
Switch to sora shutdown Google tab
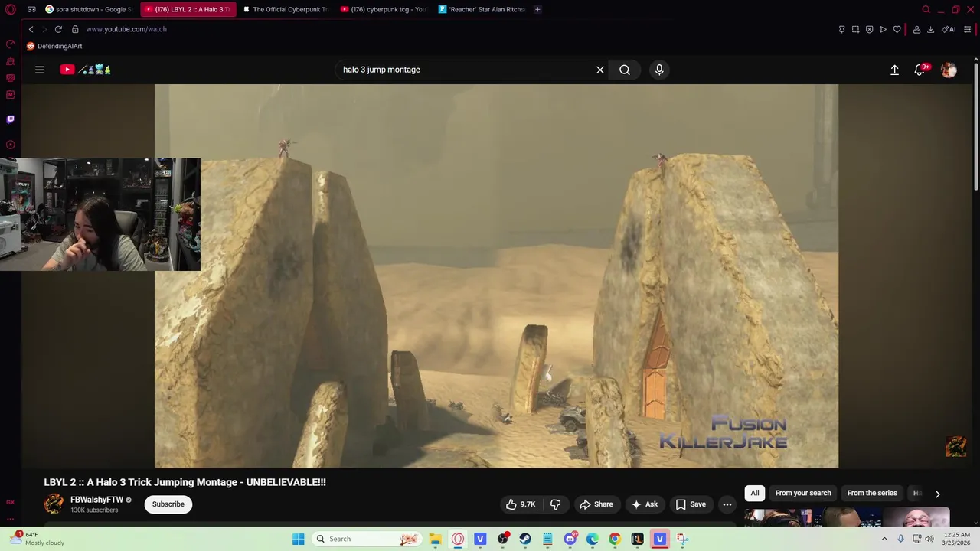(x=89, y=9)
